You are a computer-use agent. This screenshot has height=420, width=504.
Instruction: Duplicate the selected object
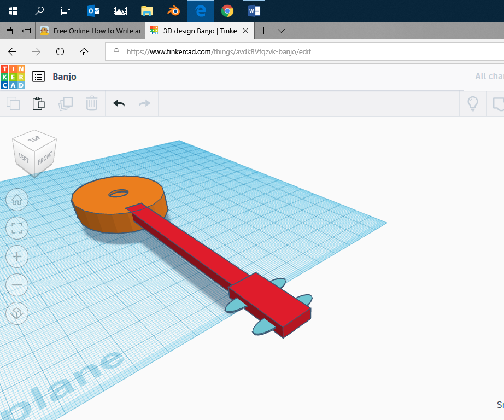(66, 103)
